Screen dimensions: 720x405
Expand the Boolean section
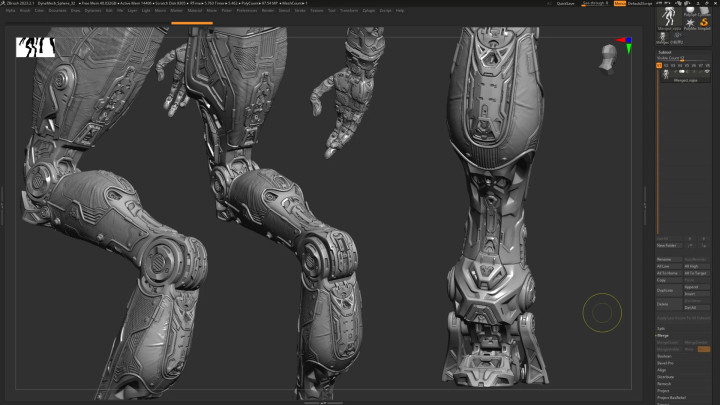tap(664, 356)
